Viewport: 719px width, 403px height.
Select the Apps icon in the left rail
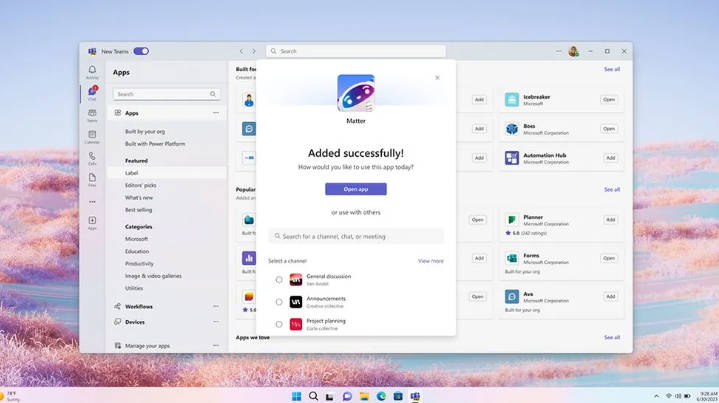pyautogui.click(x=92, y=223)
